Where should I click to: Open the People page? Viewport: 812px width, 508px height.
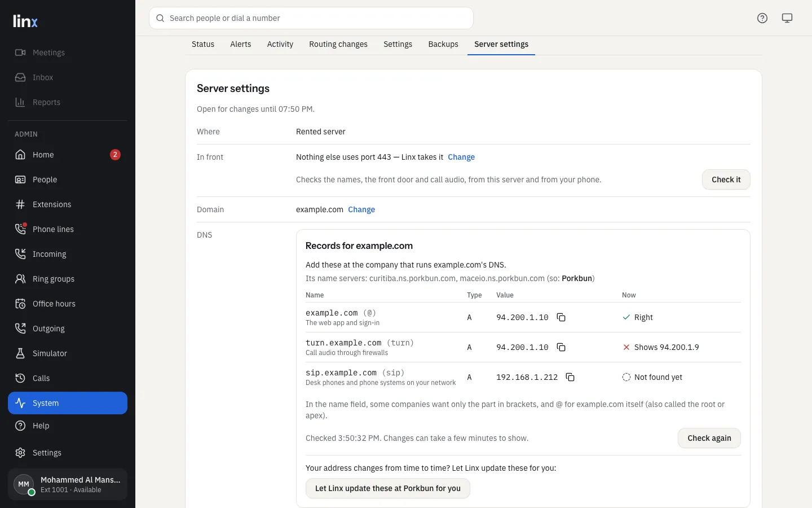coord(68,179)
